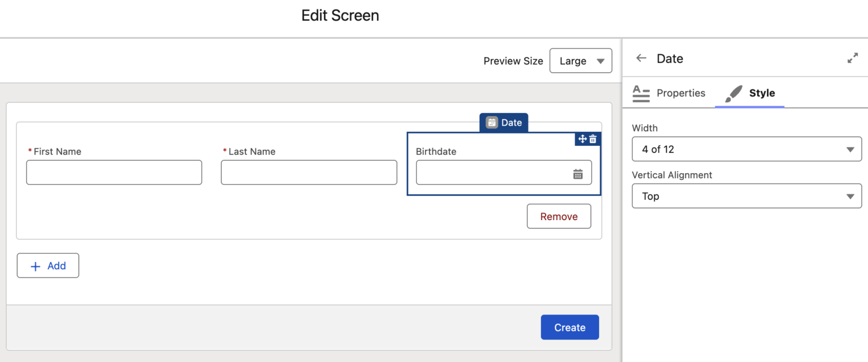Click the plus icon inside the Add button
This screenshot has width=868, height=362.
click(36, 265)
